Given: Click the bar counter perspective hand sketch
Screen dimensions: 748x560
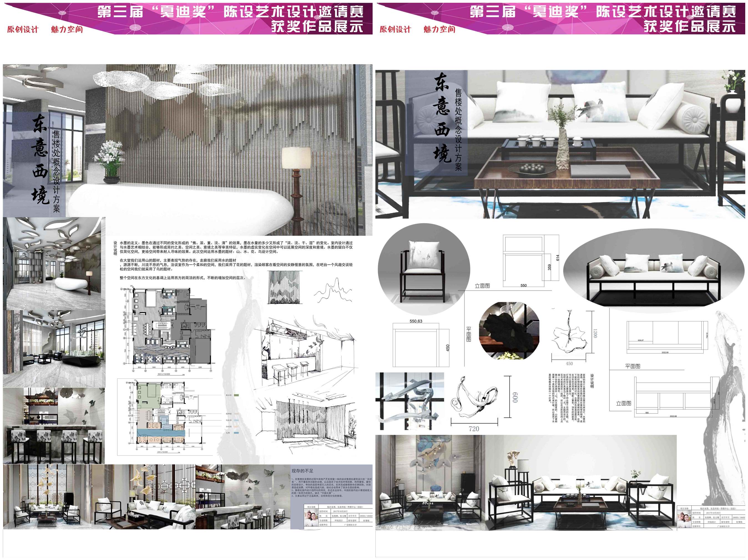Looking at the screenshot, I should coord(306,352).
